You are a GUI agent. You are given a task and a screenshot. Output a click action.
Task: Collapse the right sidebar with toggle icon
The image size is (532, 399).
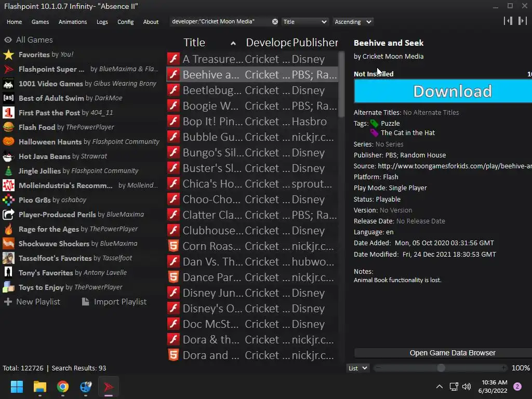523,21
